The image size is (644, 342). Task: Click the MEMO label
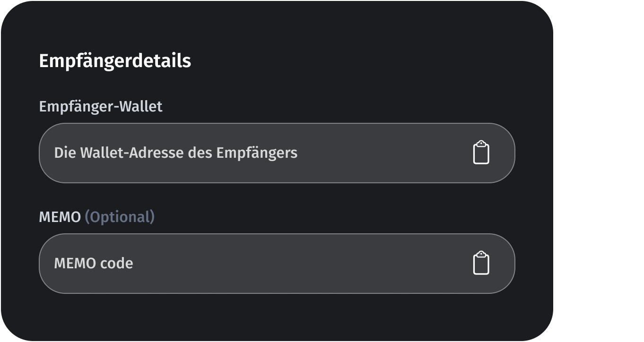pos(60,217)
